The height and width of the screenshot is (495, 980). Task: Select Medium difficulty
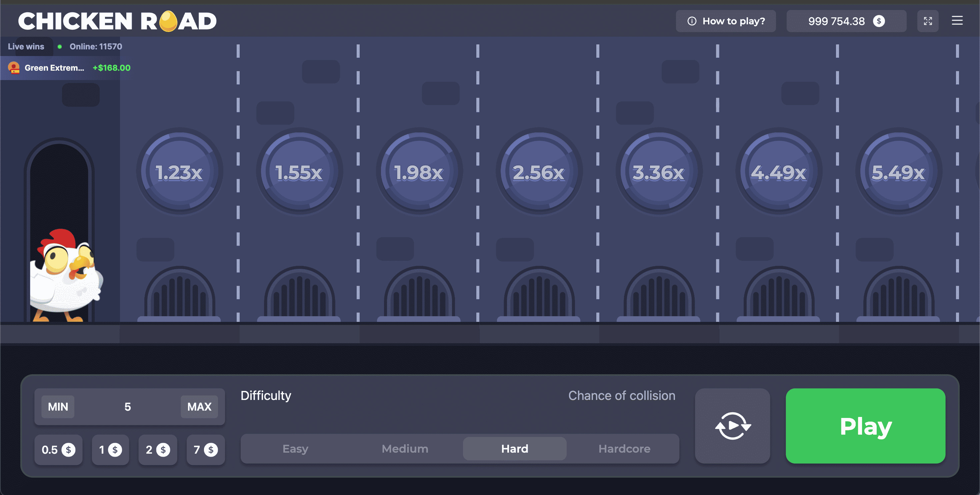(x=405, y=449)
